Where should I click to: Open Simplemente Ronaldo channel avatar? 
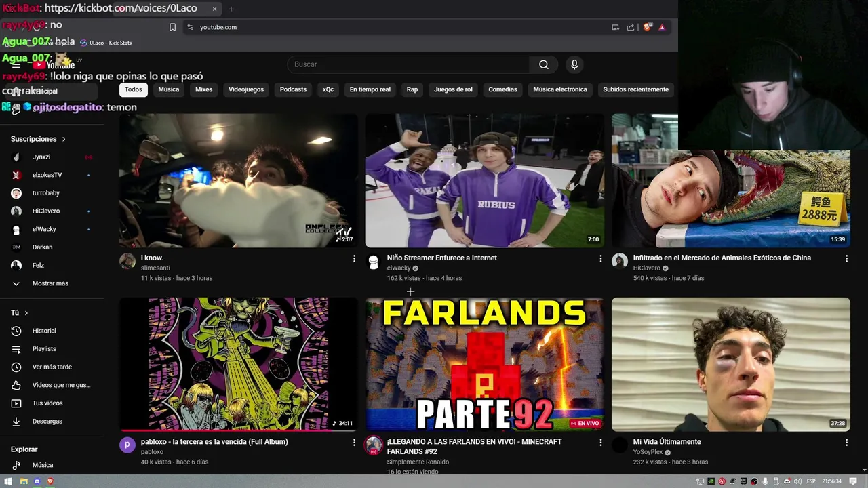(374, 445)
